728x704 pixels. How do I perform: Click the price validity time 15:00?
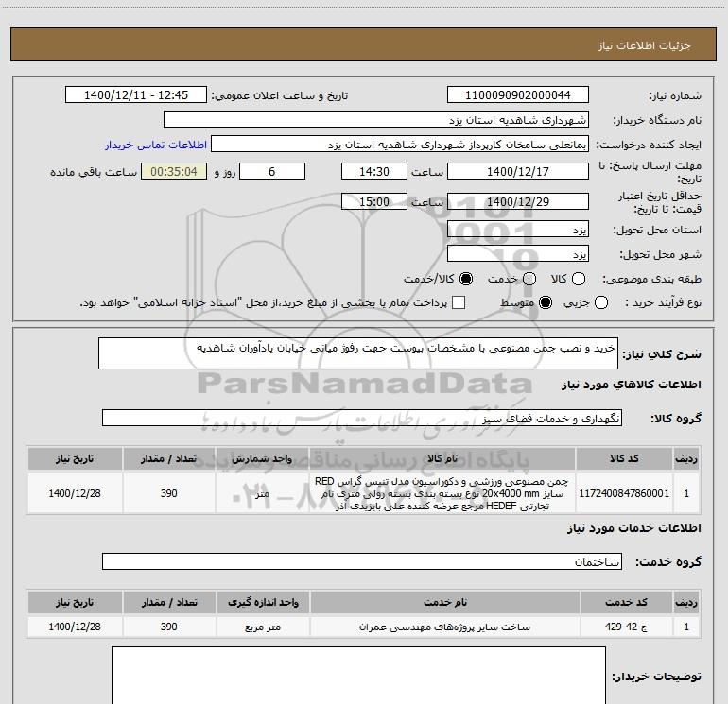[374, 201]
